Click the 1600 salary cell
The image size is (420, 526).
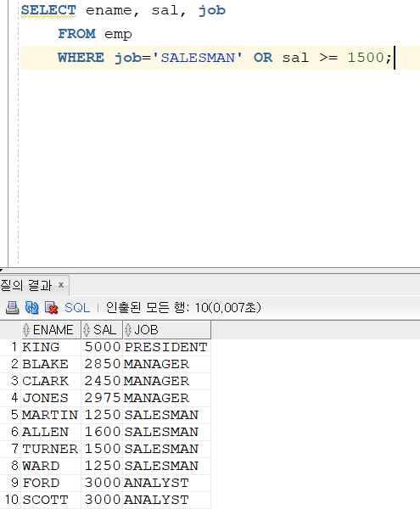(x=102, y=432)
